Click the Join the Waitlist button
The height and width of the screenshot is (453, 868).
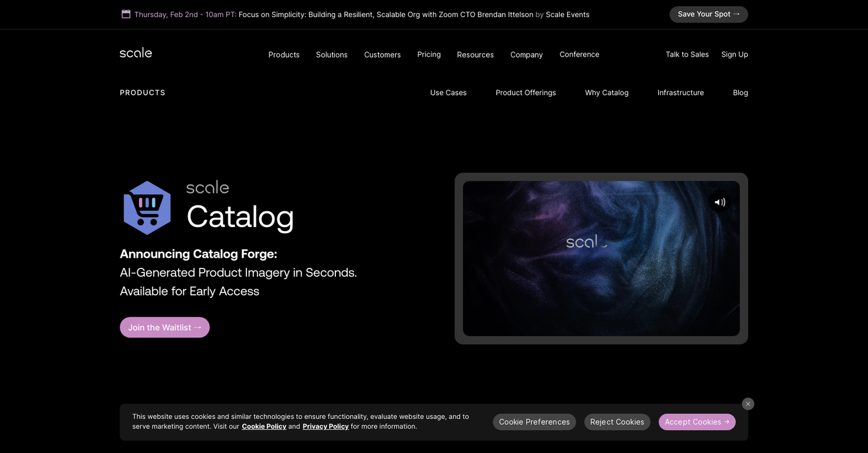[x=164, y=327]
